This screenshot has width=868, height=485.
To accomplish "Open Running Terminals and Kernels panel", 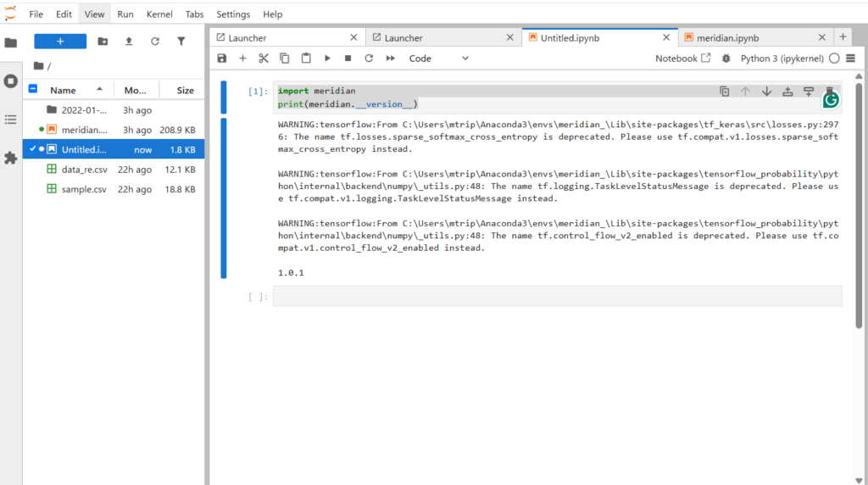I will click(x=10, y=81).
